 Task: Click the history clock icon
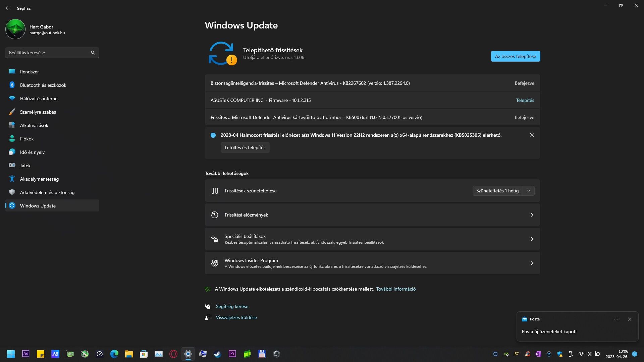[215, 215]
